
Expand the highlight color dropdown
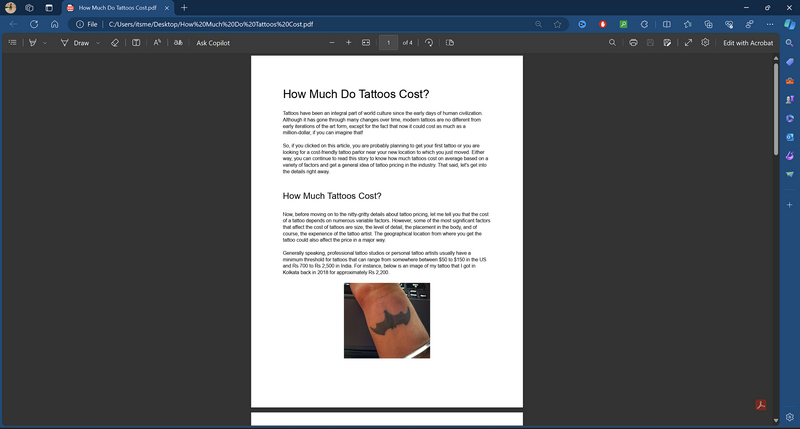pos(45,43)
